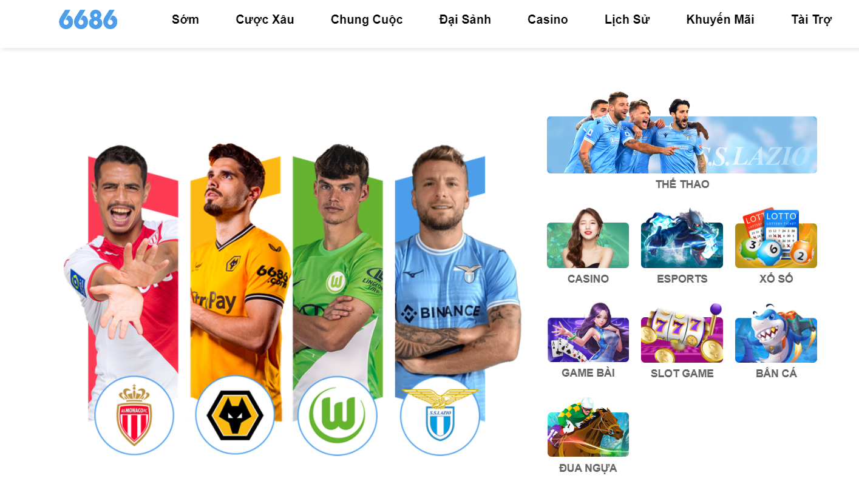
Task: Select the Wolves wolf-head badge
Action: pos(235,415)
